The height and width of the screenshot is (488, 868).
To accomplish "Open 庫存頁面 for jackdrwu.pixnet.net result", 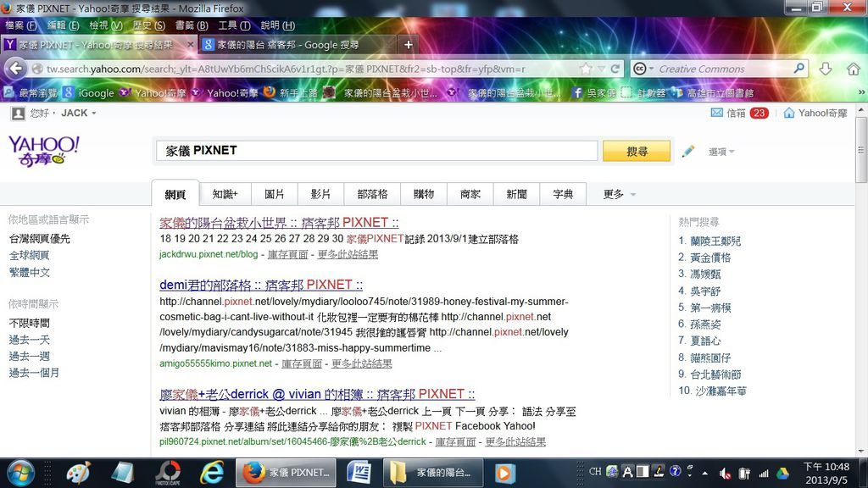I will coord(288,254).
